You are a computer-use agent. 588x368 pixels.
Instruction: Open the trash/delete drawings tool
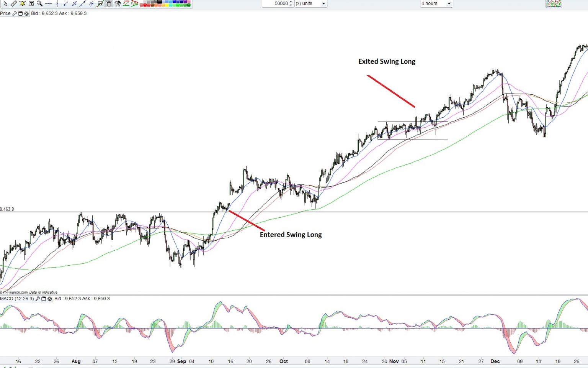point(109,4)
